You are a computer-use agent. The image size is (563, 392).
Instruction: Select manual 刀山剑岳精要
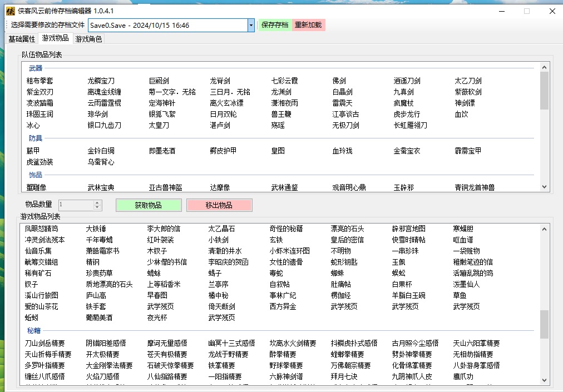(x=45, y=343)
